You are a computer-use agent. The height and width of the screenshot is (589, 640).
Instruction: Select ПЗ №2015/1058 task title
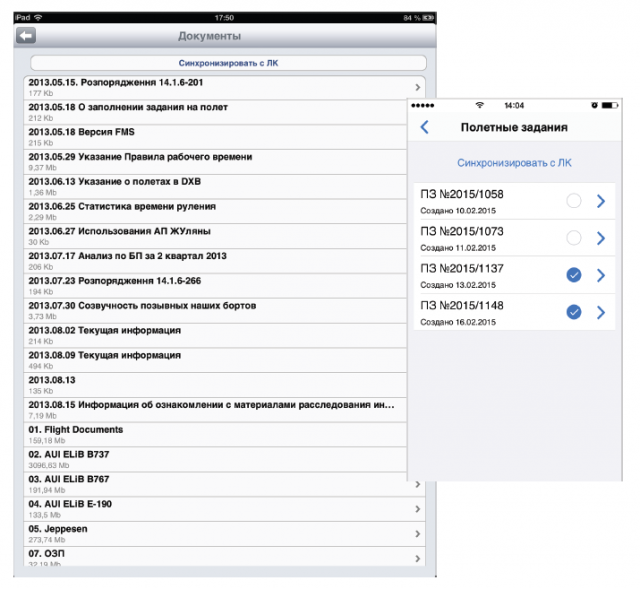[x=462, y=194]
